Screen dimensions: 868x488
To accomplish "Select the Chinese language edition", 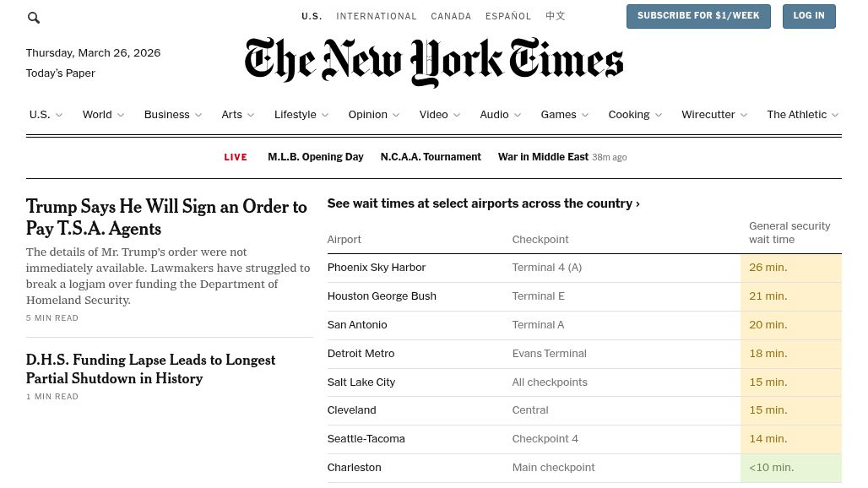I will point(556,16).
